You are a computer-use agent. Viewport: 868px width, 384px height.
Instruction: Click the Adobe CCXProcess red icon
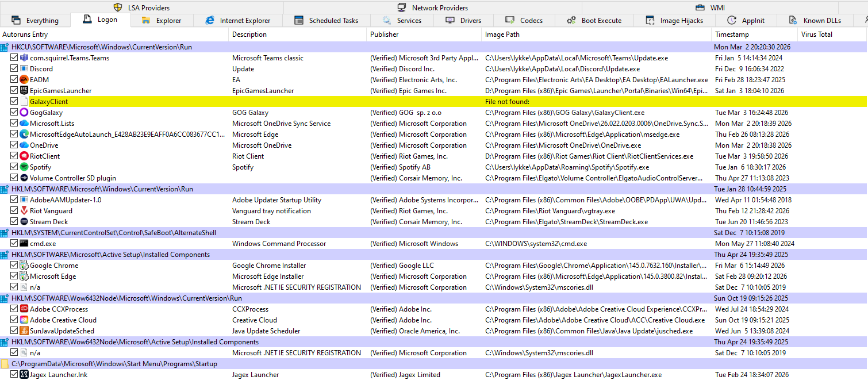pos(24,309)
